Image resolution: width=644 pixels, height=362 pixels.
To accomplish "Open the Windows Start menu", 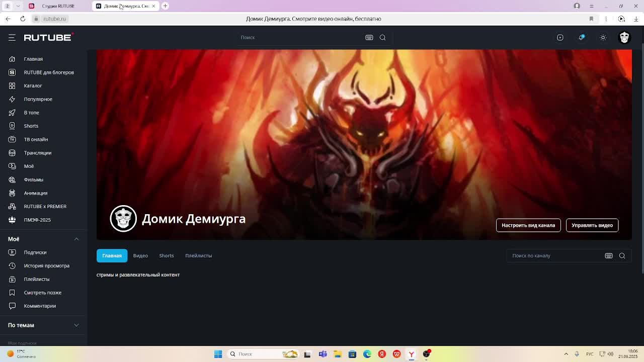I will pos(218,354).
